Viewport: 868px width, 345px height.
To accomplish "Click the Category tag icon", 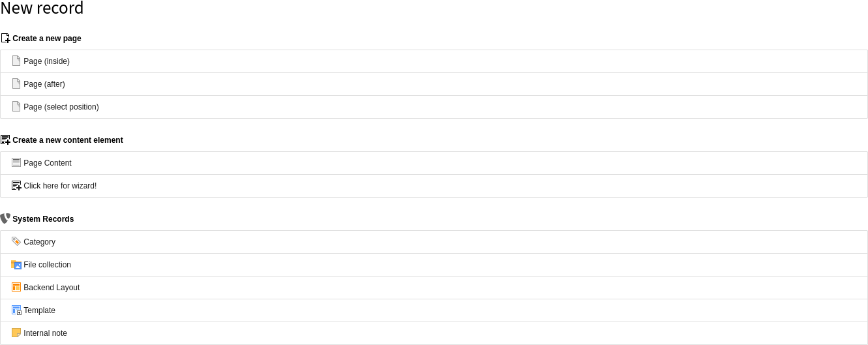I will point(16,241).
